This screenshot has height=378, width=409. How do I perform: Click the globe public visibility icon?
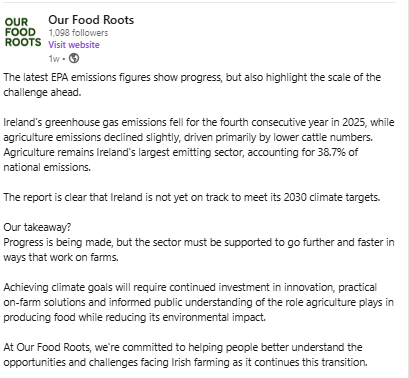[74, 59]
